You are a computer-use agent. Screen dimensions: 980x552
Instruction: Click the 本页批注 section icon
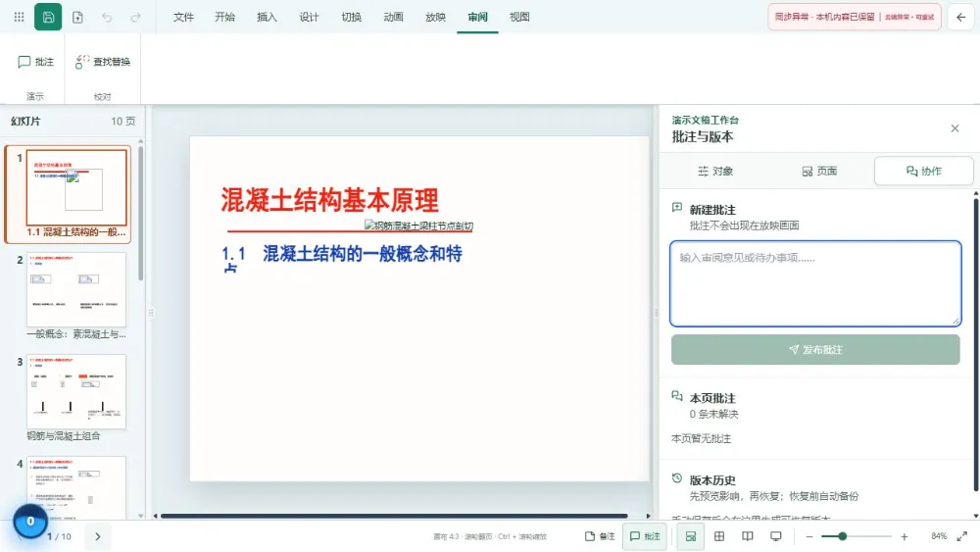pos(677,396)
